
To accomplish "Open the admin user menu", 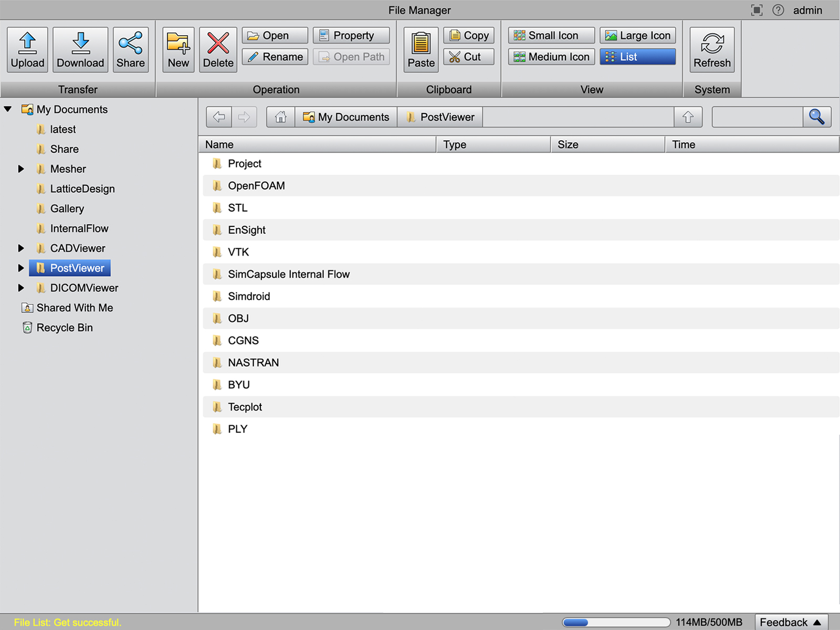I will pos(807,10).
